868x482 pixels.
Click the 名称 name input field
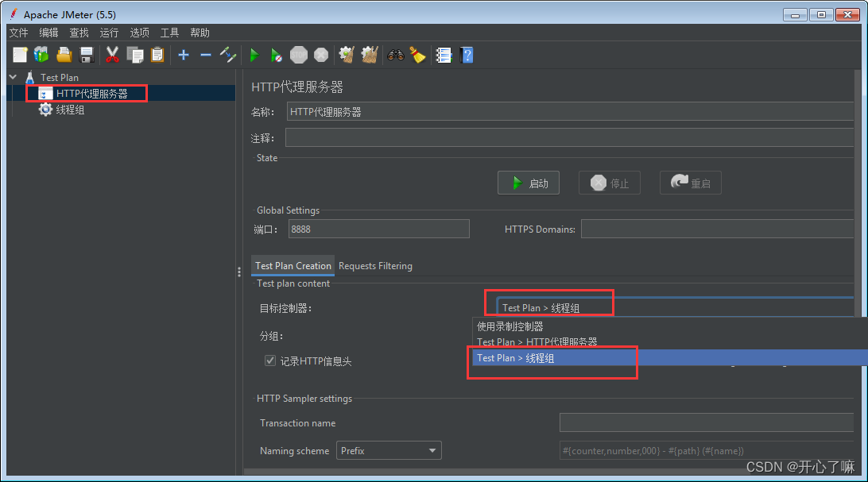570,112
